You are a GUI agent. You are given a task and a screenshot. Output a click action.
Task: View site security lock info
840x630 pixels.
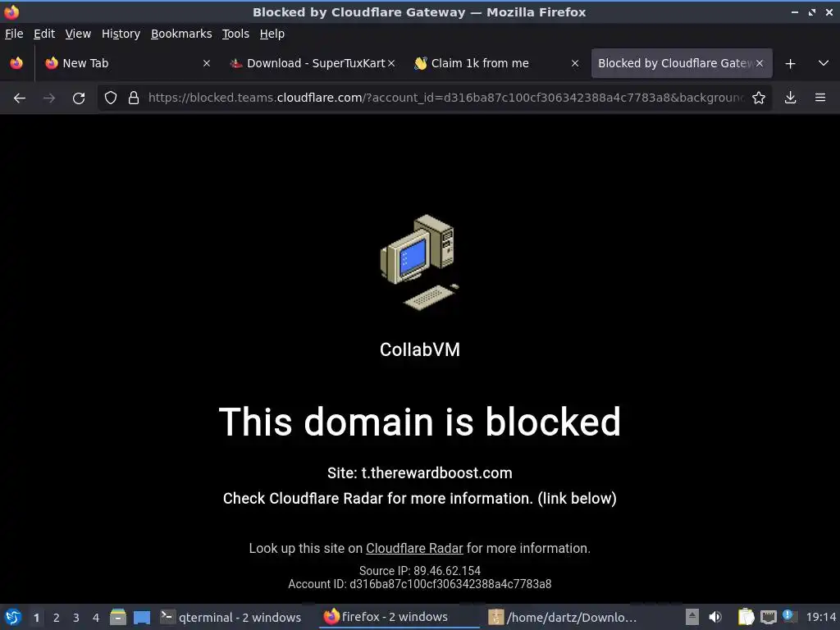pos(134,98)
